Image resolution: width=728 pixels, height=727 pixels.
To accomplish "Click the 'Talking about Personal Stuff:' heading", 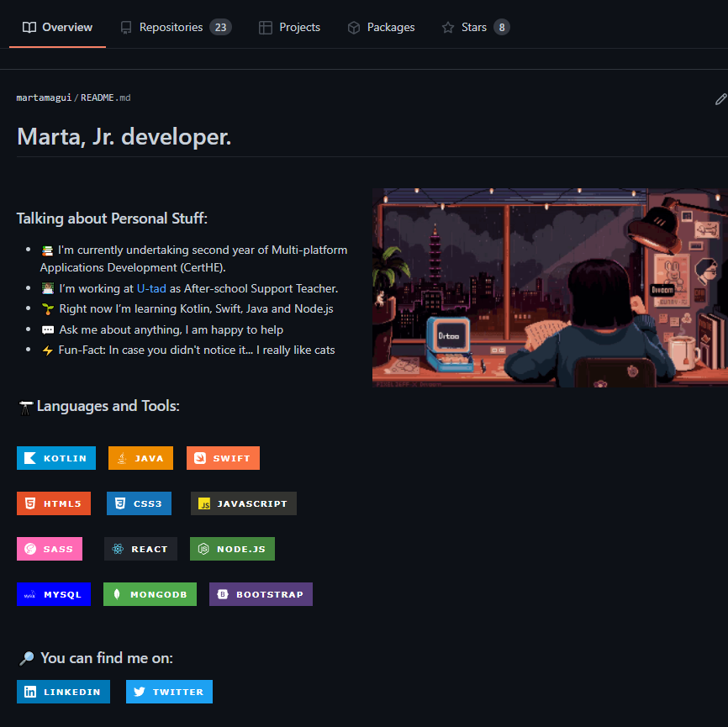I will pyautogui.click(x=112, y=219).
